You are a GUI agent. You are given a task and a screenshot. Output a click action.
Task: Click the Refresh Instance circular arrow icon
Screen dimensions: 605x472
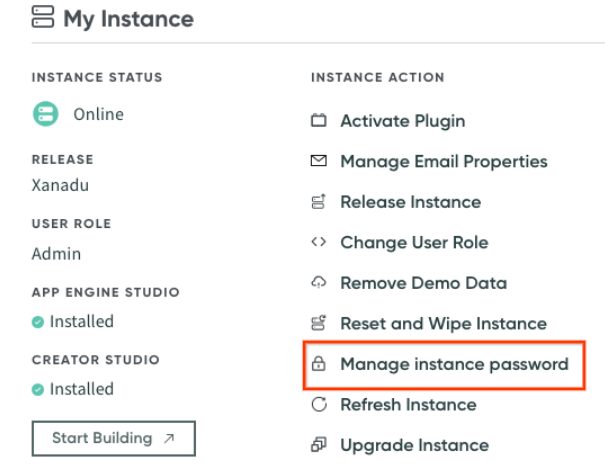tap(319, 405)
